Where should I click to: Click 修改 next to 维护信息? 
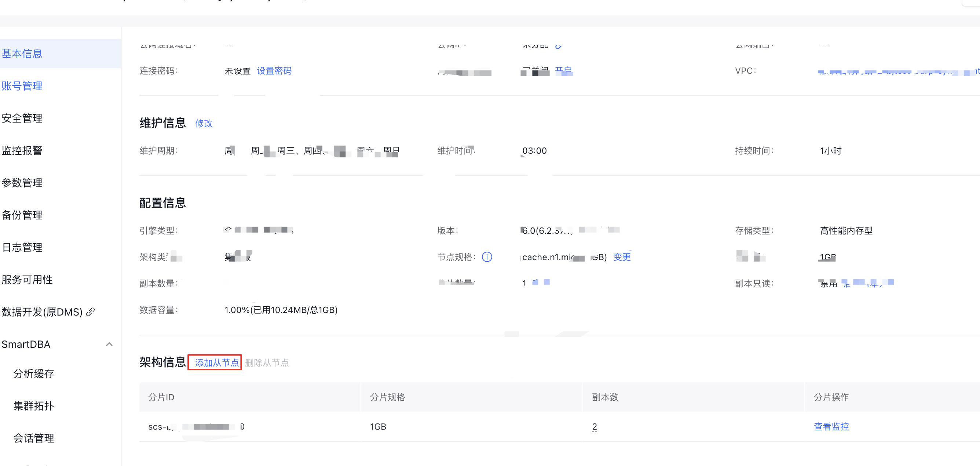[204, 124]
